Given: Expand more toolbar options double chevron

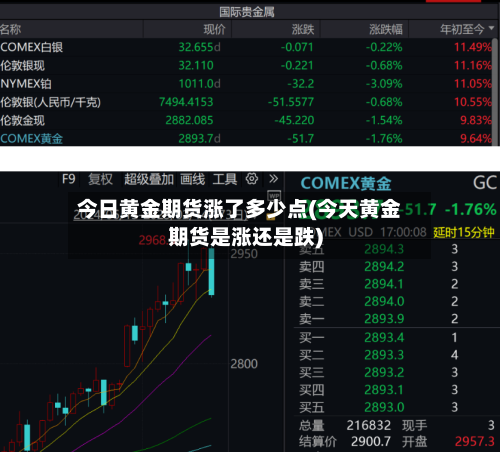Looking at the screenshot, I should (x=274, y=179).
